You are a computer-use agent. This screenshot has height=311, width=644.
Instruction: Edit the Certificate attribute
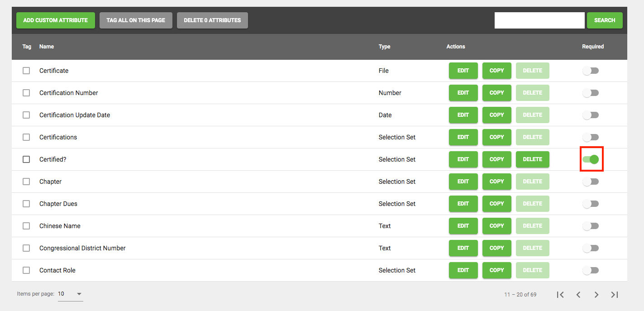[x=463, y=71]
